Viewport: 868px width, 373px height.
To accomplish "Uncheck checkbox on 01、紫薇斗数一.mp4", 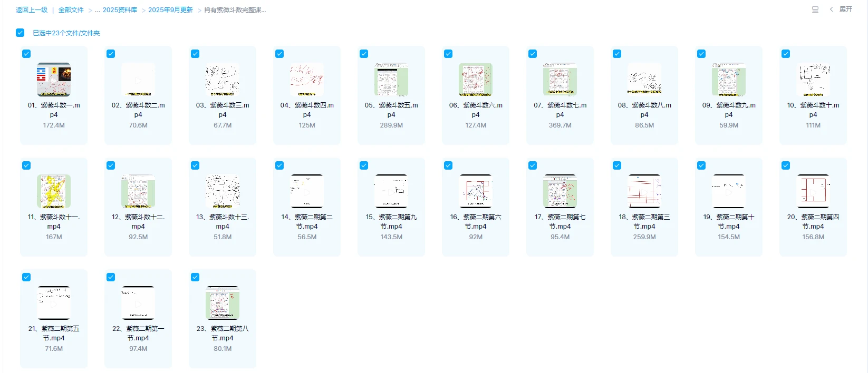I will tap(26, 54).
